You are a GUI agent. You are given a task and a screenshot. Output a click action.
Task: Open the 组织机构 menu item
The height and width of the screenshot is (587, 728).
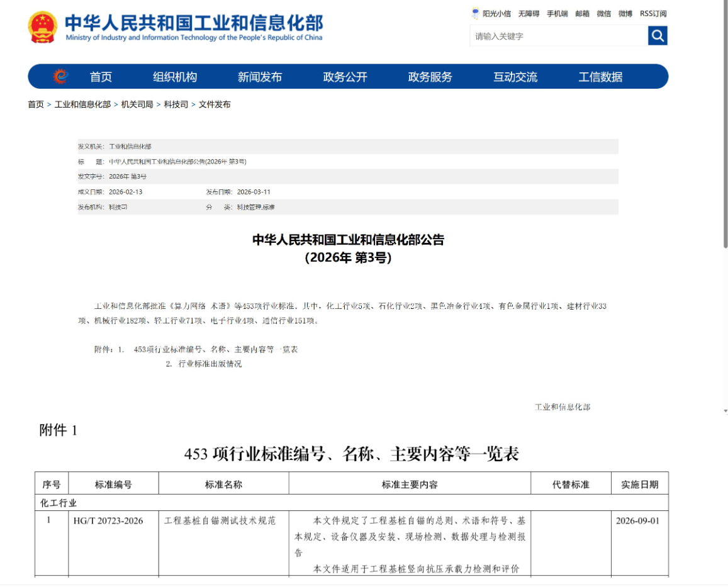tap(175, 77)
